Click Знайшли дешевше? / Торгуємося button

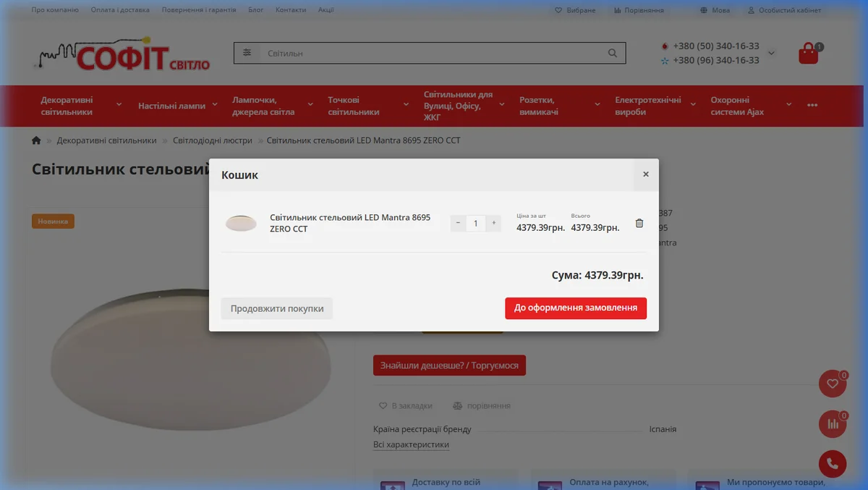449,366
